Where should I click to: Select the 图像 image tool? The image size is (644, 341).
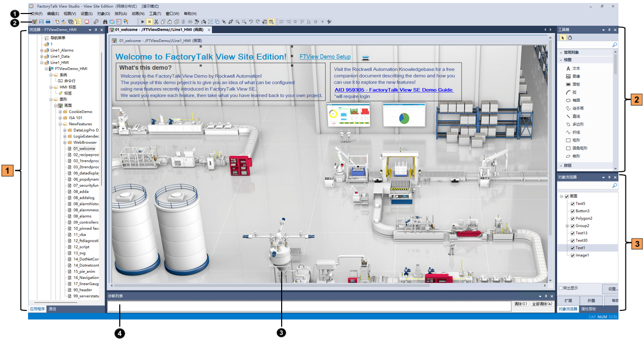(x=573, y=76)
